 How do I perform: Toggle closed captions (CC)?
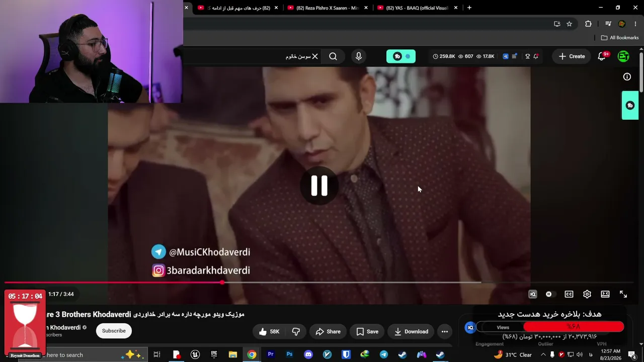tap(569, 294)
